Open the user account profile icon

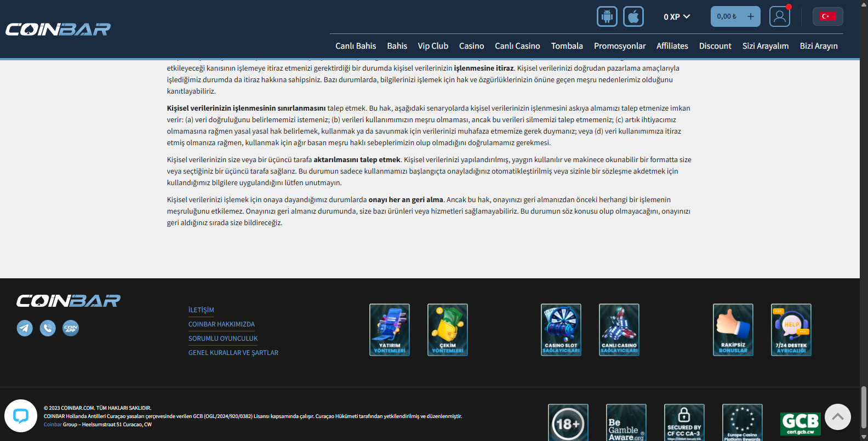click(780, 16)
